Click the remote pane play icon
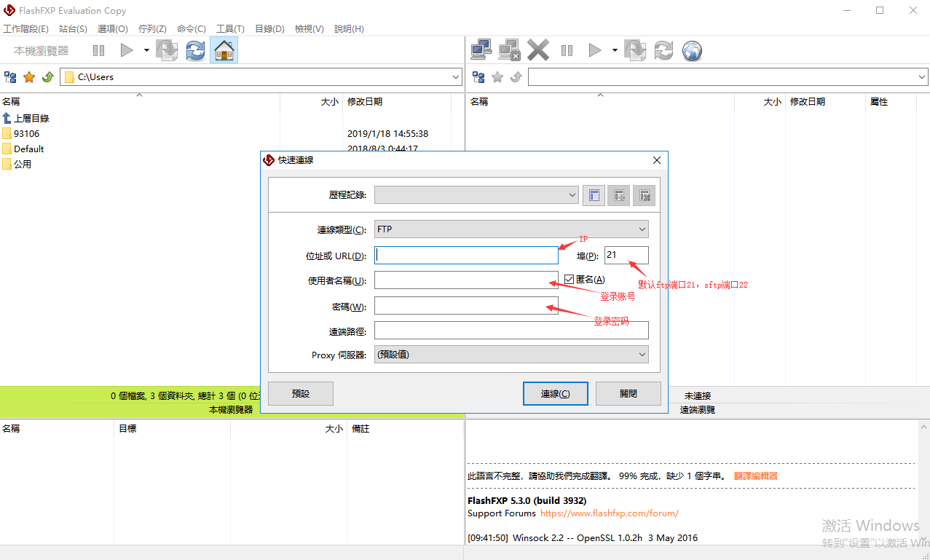This screenshot has height=560, width=930. pyautogui.click(x=595, y=50)
